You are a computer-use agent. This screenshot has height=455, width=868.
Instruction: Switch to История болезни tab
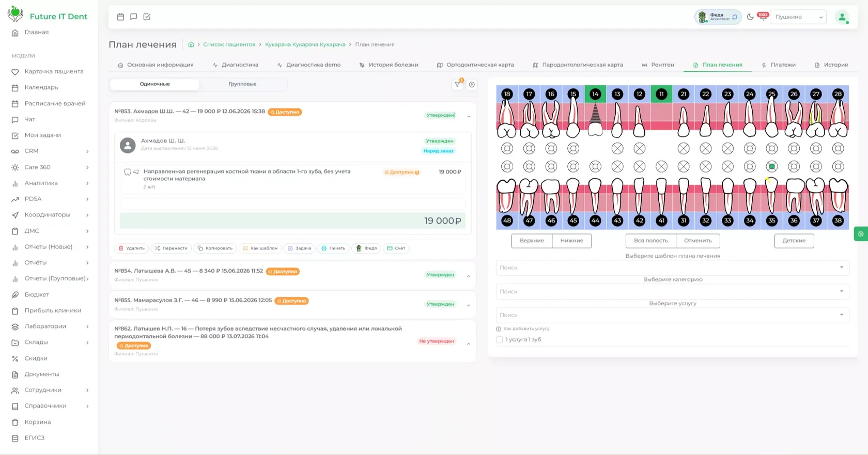389,65
